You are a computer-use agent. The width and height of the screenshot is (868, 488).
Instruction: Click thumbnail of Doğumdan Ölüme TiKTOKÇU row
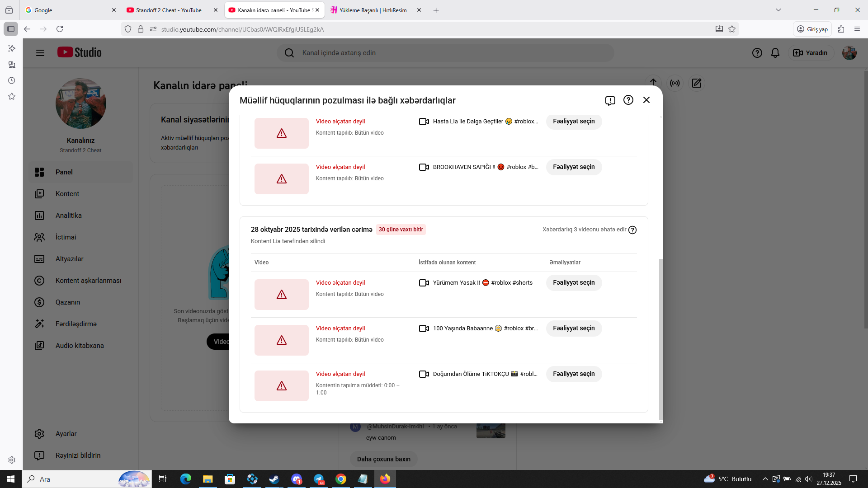(x=282, y=386)
